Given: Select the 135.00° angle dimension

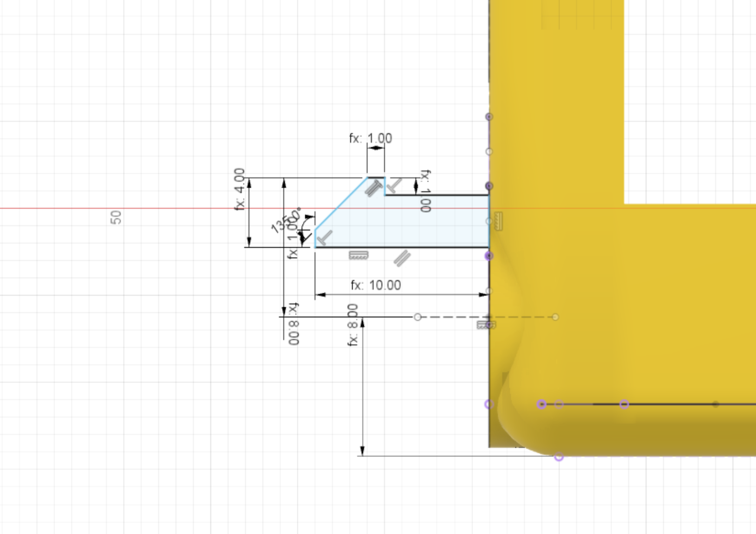Looking at the screenshot, I should [286, 221].
